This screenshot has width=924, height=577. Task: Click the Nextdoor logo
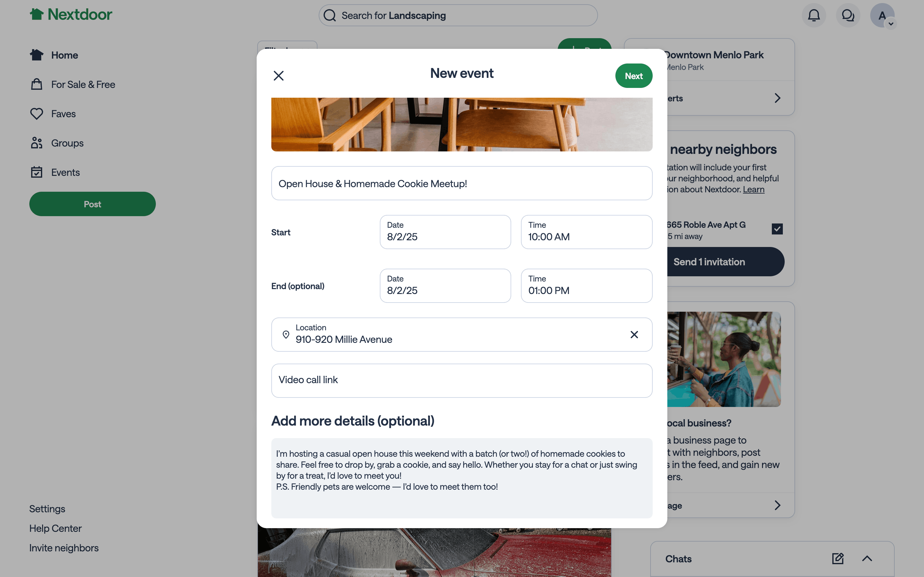[71, 15]
